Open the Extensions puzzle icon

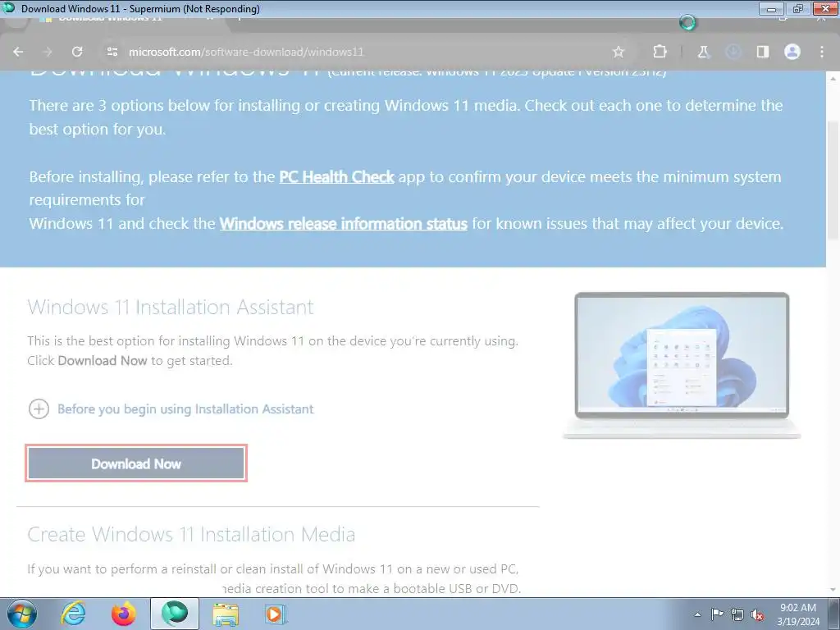(660, 52)
